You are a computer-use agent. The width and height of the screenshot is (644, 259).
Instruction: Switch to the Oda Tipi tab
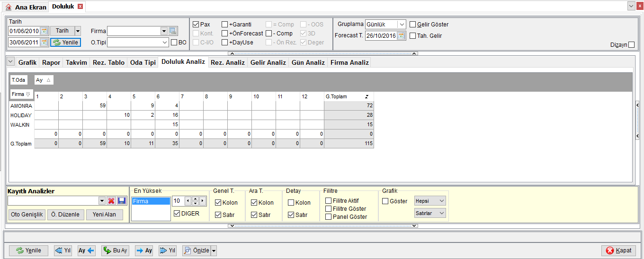coord(143,62)
